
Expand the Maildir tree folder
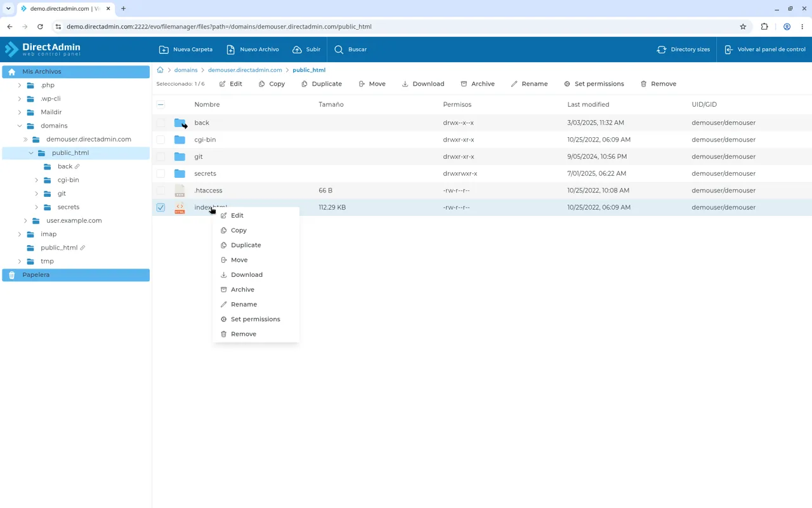point(20,112)
